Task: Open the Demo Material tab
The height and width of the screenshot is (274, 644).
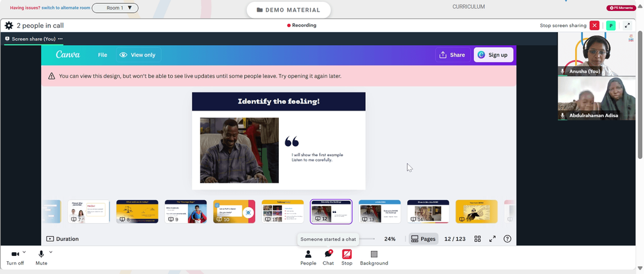Action: [x=289, y=10]
